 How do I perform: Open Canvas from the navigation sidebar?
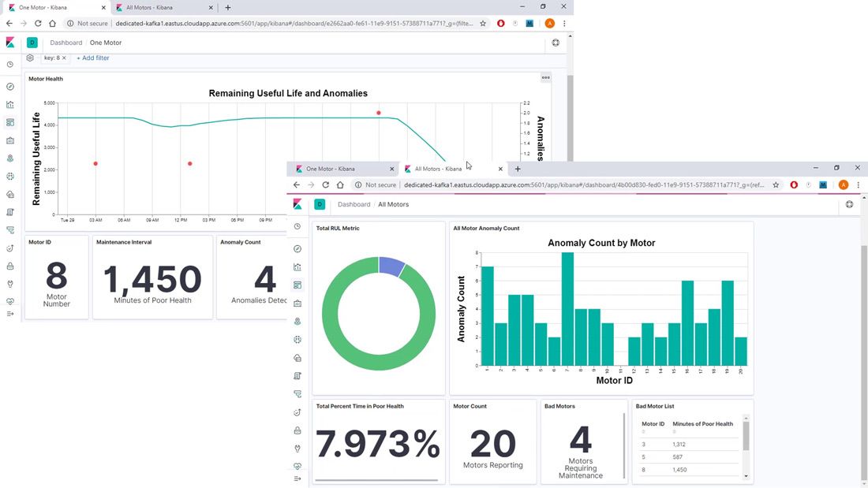[9, 141]
